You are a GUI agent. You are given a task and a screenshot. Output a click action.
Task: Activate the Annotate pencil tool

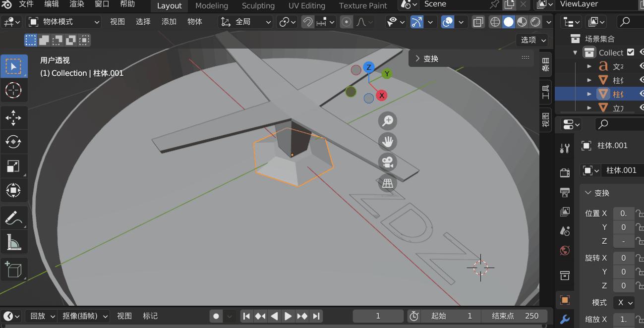13,218
